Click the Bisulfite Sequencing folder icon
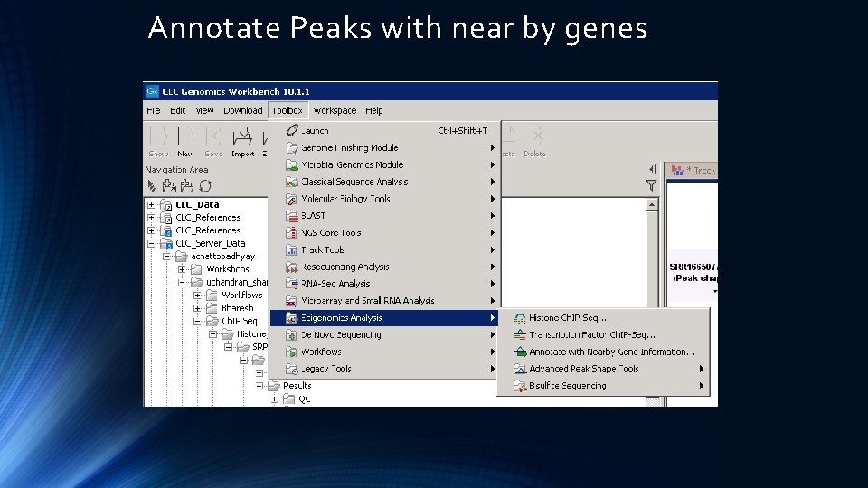Image resolution: width=868 pixels, height=488 pixels. [520, 386]
